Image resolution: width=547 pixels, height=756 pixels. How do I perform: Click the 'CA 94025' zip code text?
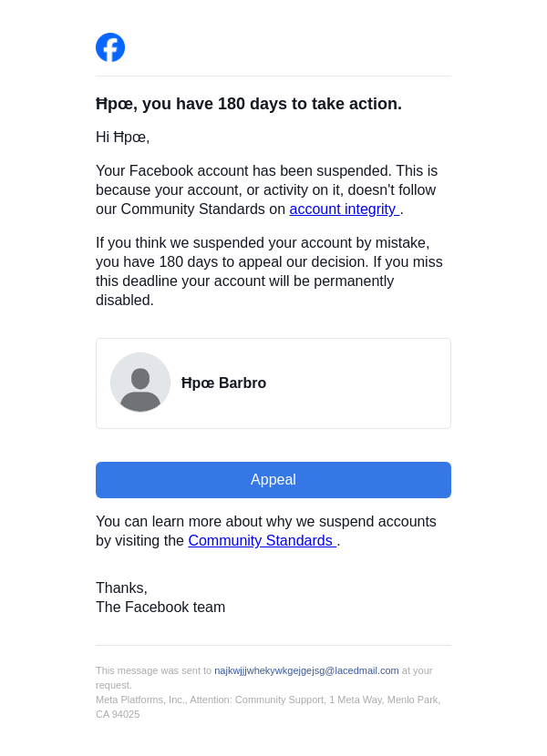(x=118, y=714)
